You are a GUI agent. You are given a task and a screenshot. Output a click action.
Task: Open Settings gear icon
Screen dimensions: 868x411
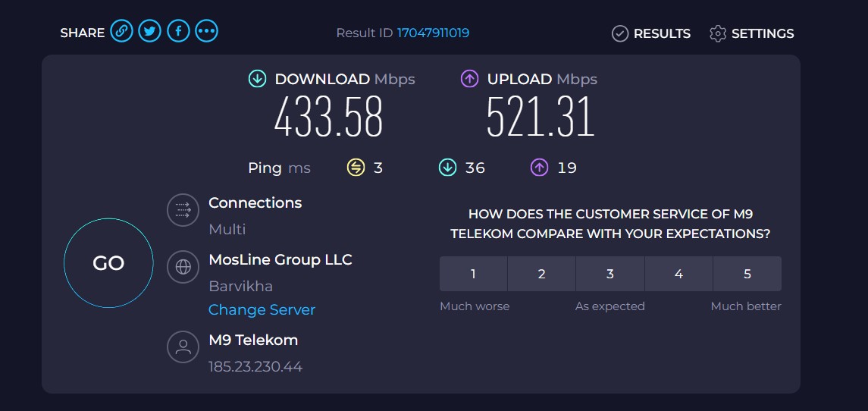(718, 34)
